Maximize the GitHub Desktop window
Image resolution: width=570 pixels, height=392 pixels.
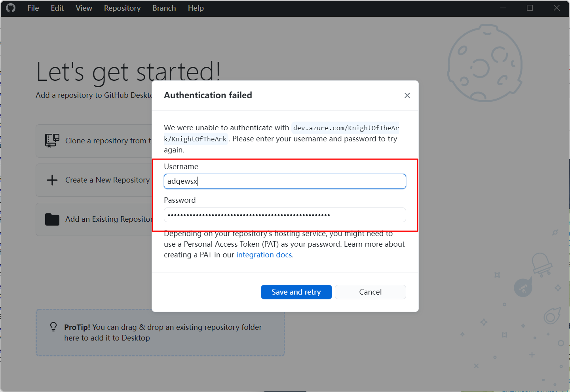coord(530,8)
